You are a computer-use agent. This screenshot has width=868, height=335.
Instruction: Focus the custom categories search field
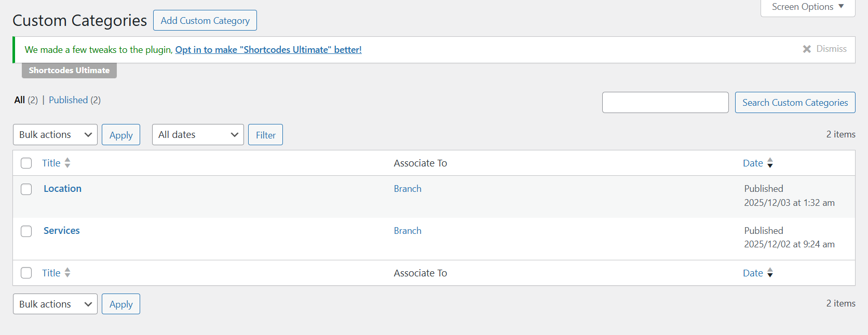click(x=665, y=103)
